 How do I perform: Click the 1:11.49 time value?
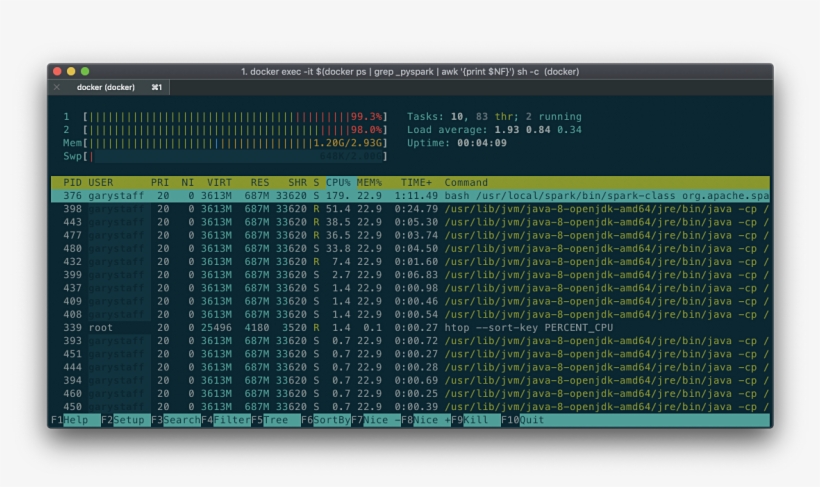point(416,196)
